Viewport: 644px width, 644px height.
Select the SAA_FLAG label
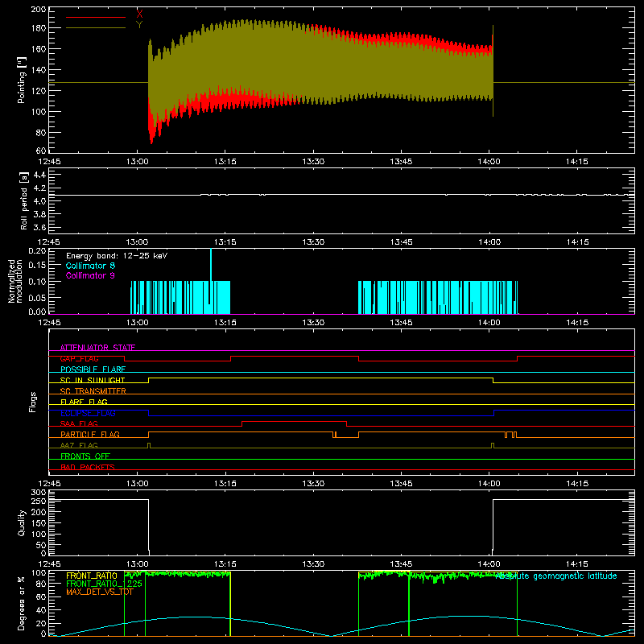[x=79, y=423]
